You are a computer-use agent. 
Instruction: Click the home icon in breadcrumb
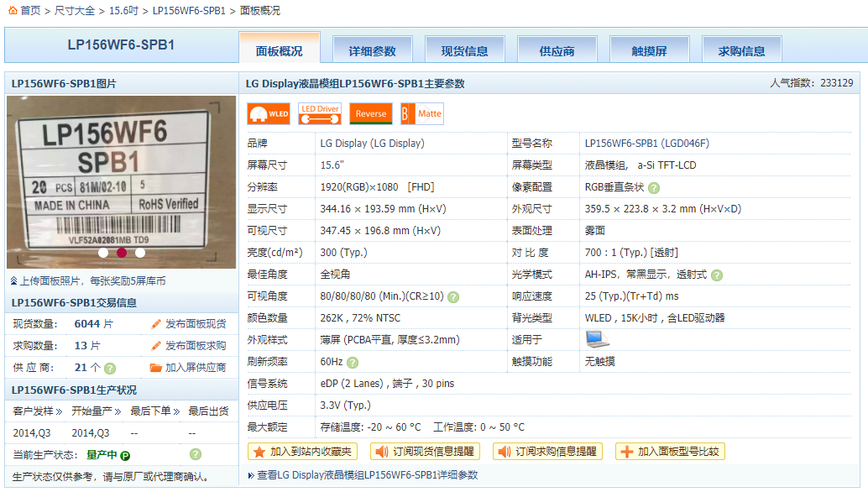[x=13, y=10]
